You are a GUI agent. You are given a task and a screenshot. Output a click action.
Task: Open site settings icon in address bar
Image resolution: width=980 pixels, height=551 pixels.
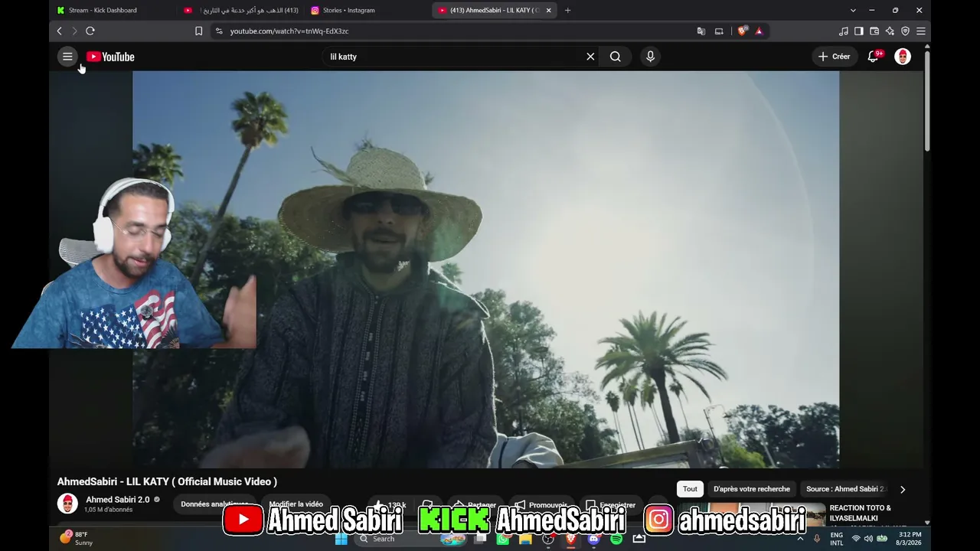click(219, 31)
